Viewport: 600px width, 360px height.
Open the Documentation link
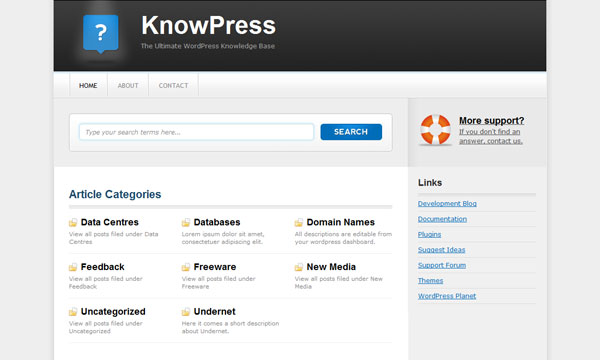(x=442, y=219)
